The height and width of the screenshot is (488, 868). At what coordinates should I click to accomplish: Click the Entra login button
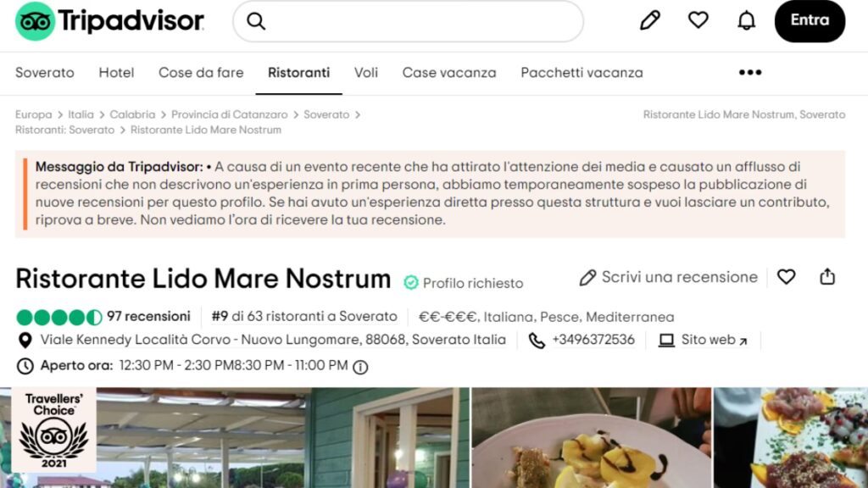click(810, 20)
